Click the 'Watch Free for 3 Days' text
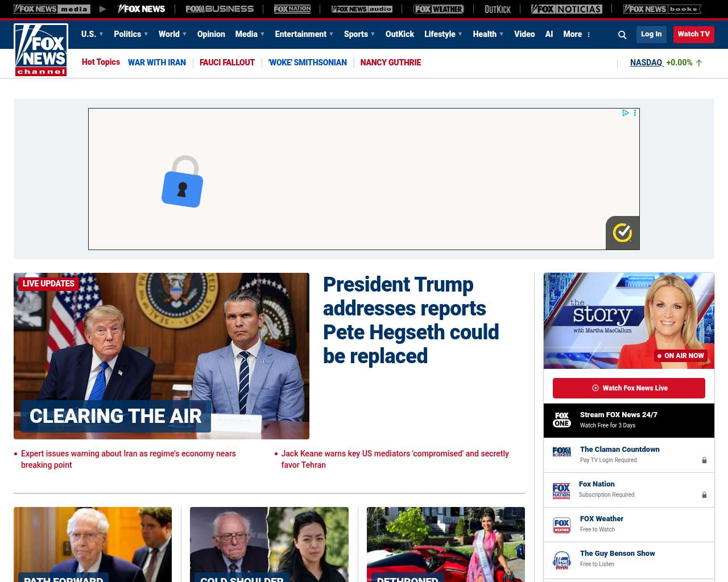Image resolution: width=728 pixels, height=582 pixels. [607, 425]
